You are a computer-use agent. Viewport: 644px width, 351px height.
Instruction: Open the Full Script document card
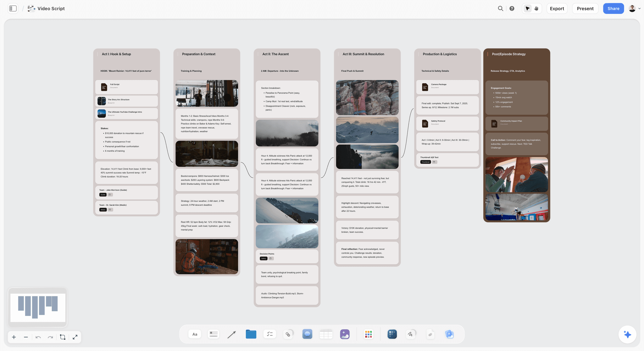click(126, 87)
